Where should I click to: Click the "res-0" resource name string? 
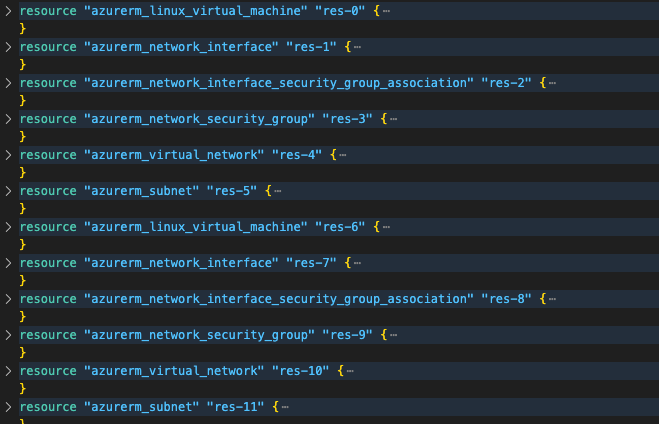[340, 11]
